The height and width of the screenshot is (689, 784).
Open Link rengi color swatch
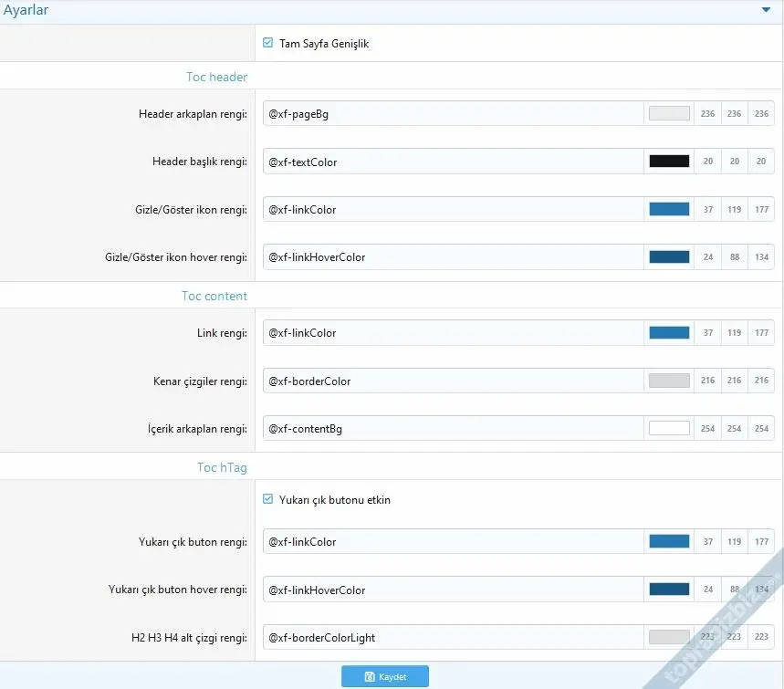point(669,333)
